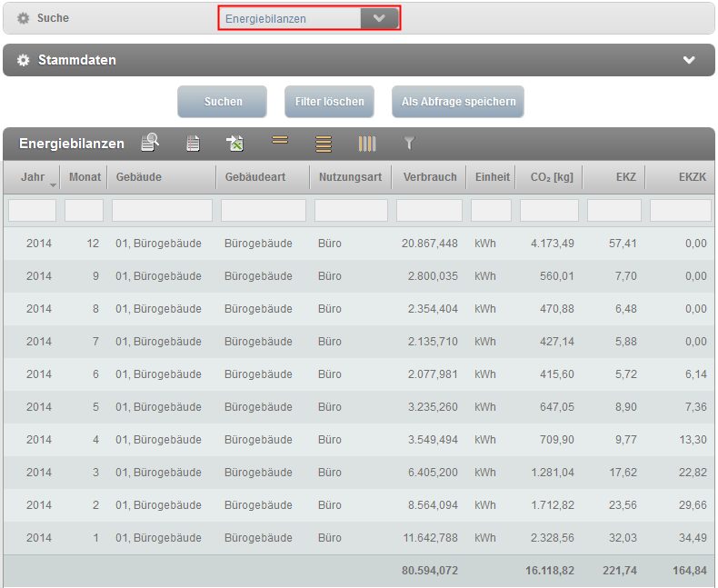The image size is (718, 588).
Task: Open the Energiebilanzen search dropdown
Action: (x=379, y=18)
